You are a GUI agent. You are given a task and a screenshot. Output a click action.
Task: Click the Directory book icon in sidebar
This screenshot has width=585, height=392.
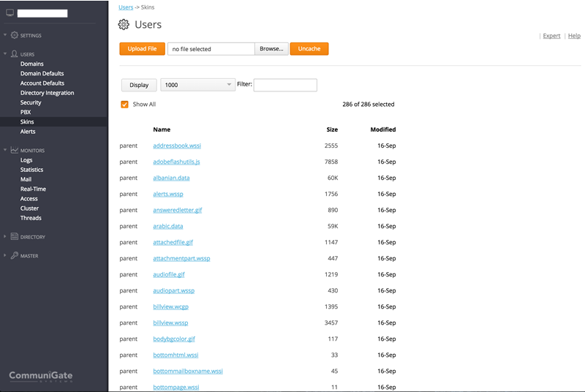tap(14, 237)
